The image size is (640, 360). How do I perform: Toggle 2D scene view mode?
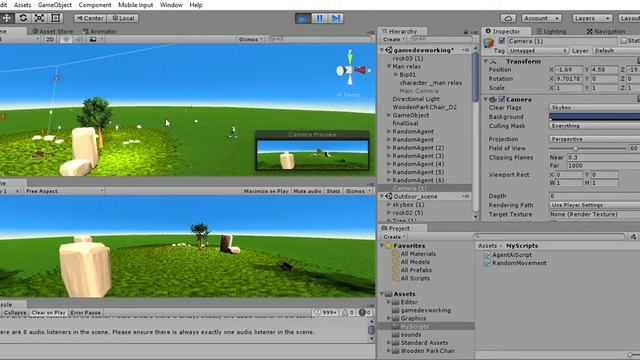pos(50,39)
